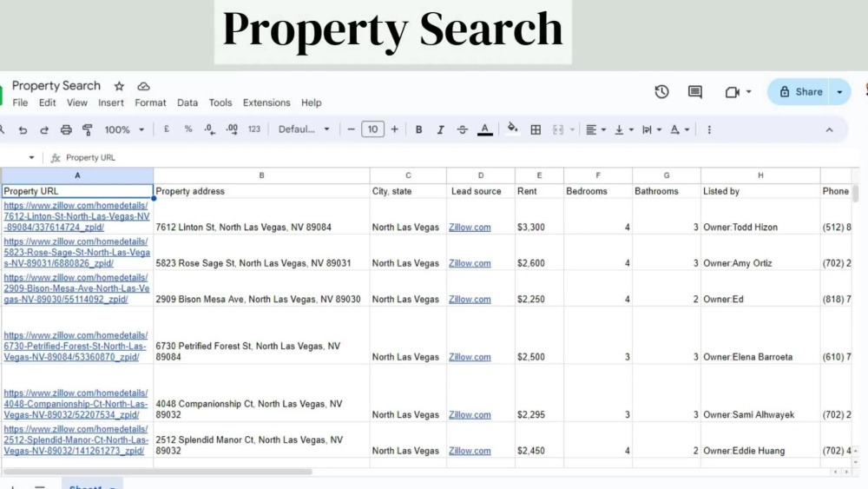Viewport: 868px width, 489px height.
Task: Open the View menu
Action: (77, 102)
